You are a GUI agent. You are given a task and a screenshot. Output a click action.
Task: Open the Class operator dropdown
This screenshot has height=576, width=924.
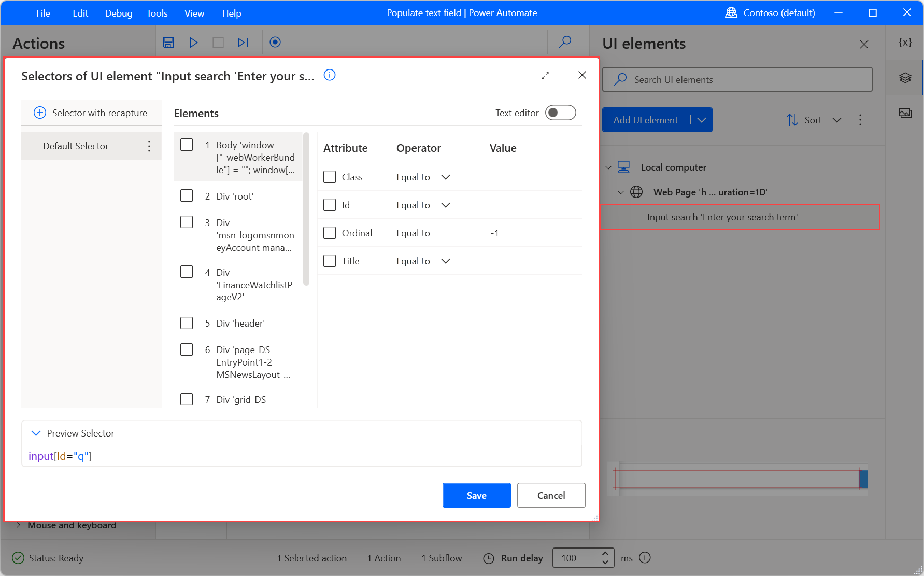point(445,177)
